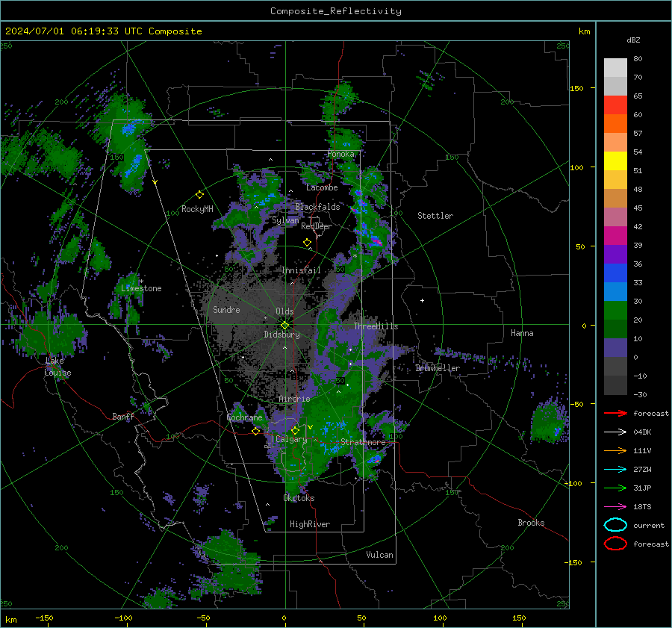Select the cyan 27ZW arrow icon
This screenshot has width=672, height=628.
(x=615, y=470)
